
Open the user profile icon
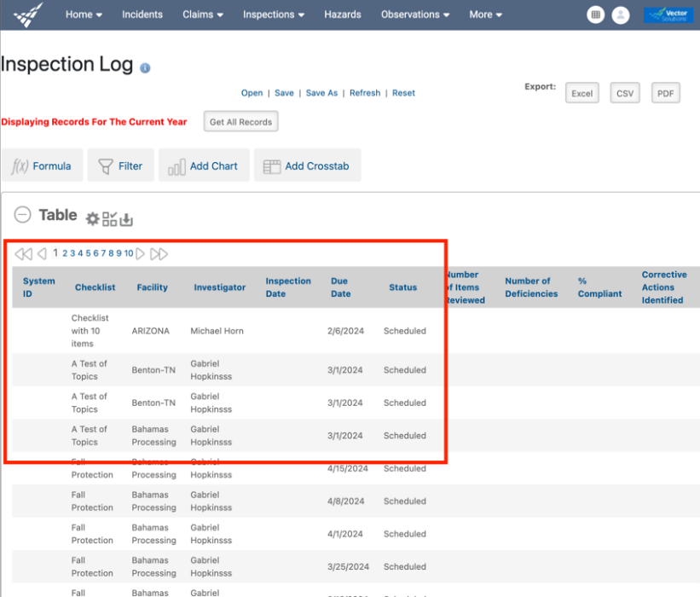pos(621,14)
